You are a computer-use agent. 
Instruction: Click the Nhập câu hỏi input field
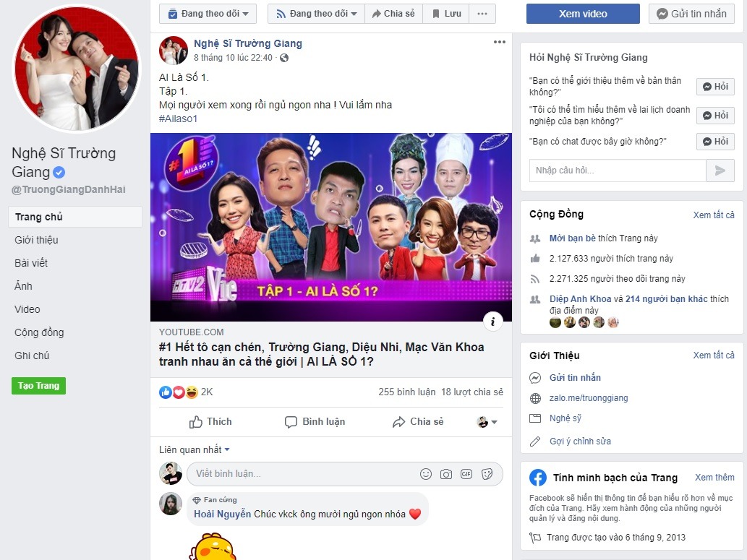(618, 171)
